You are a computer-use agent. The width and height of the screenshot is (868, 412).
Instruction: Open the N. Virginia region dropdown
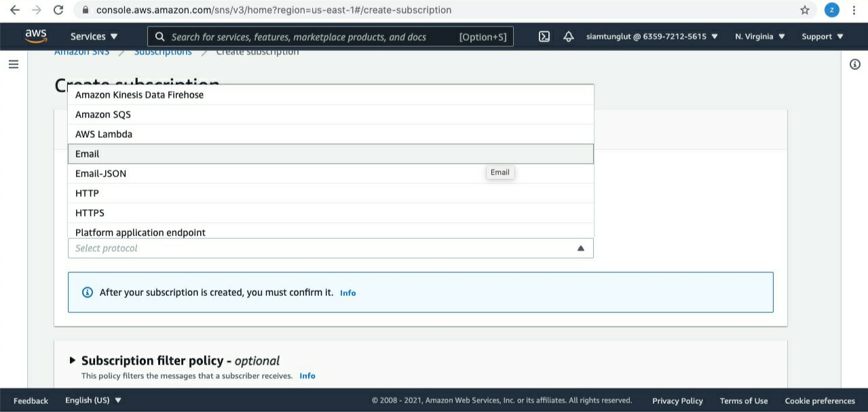pos(760,37)
